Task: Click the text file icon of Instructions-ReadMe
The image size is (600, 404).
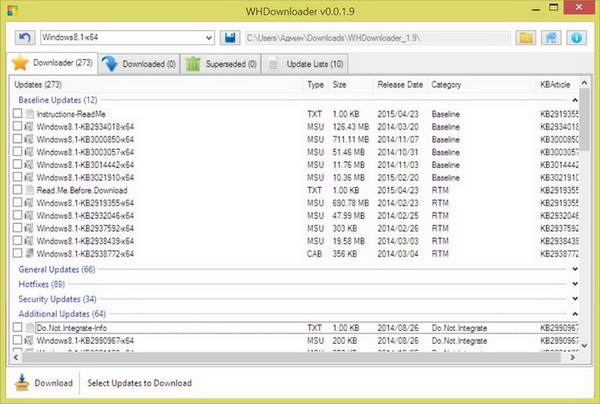Action: pyautogui.click(x=29, y=114)
